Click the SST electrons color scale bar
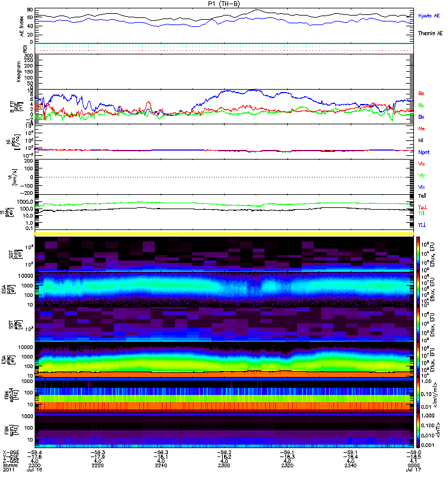Viewport: 448px width, 478px height. click(x=418, y=324)
